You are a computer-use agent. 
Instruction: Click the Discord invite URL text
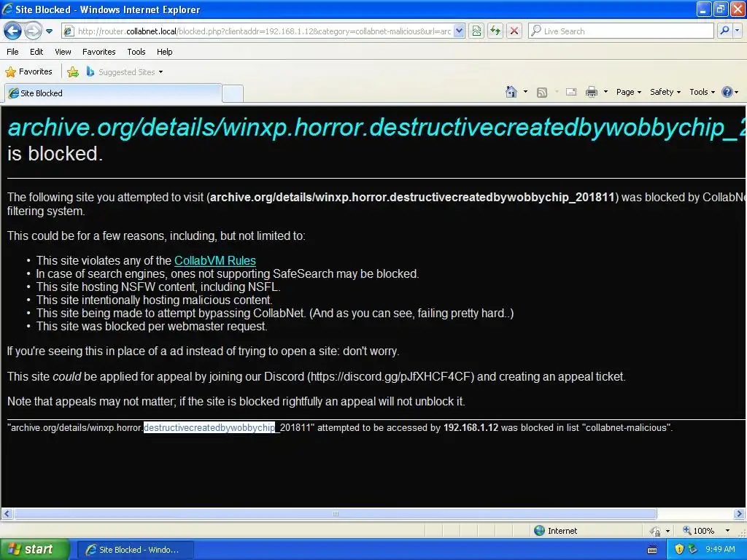tap(391, 377)
